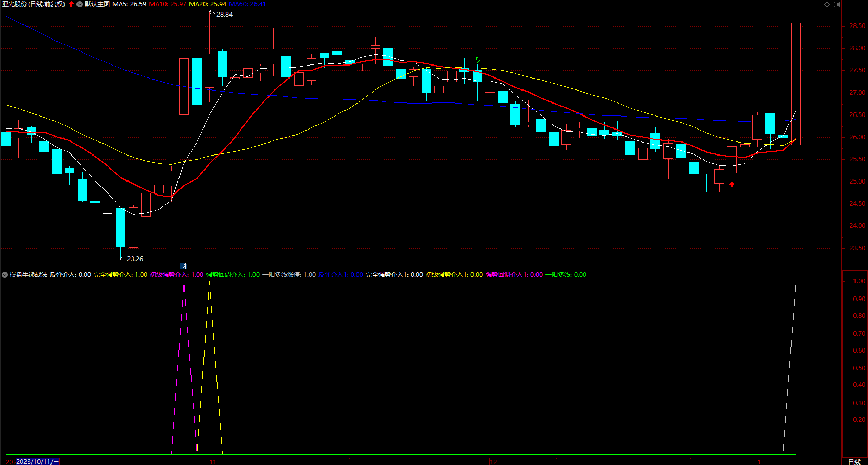
Task: Click the 28.84 high price label
Action: pyautogui.click(x=225, y=15)
